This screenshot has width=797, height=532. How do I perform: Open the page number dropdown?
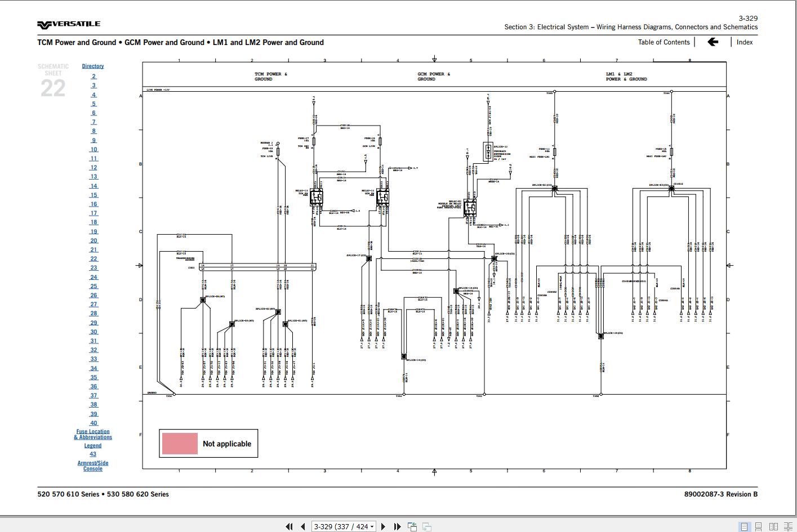tap(372, 527)
